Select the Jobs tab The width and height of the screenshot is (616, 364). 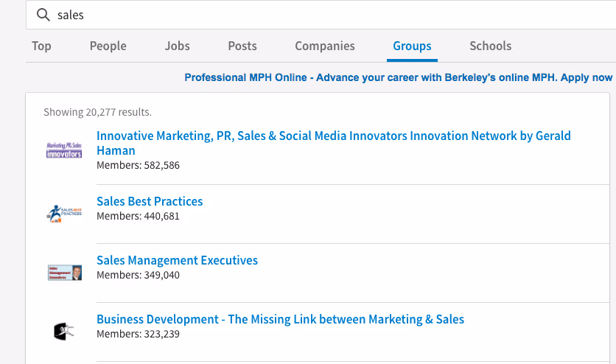178,46
